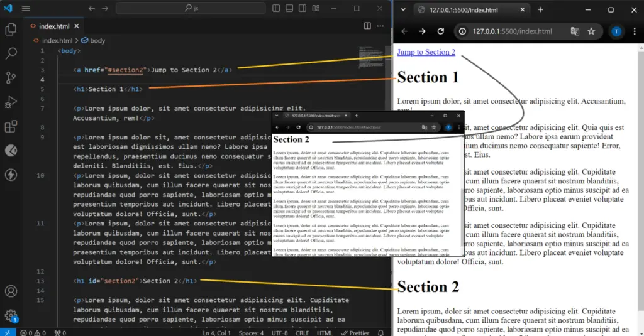Open the Thunder Client lightning icon

11,175
